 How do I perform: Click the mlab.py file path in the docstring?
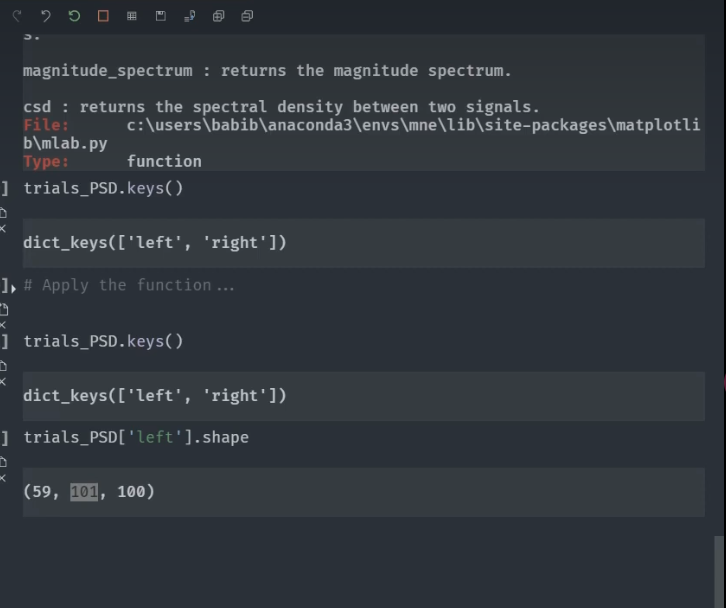click(x=400, y=126)
